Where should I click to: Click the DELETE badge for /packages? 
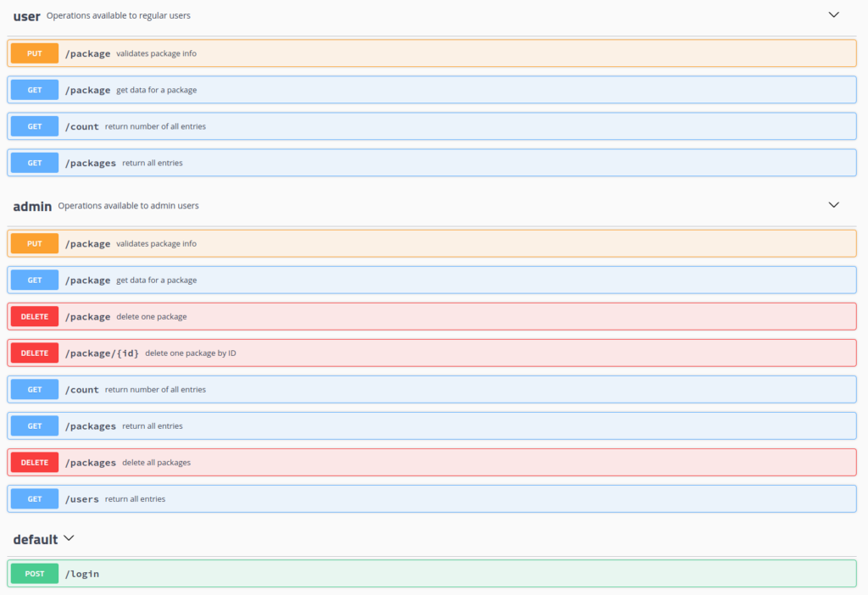34,463
